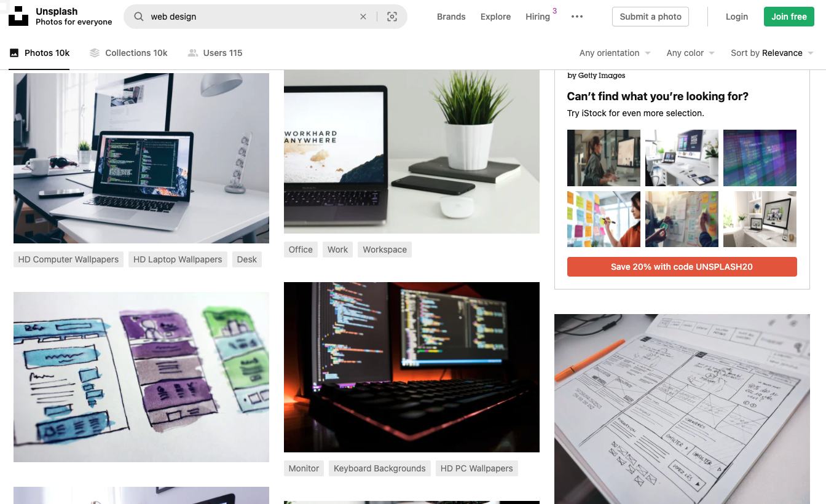Open the three-dots more menu
This screenshot has height=504, width=826.
click(x=577, y=17)
